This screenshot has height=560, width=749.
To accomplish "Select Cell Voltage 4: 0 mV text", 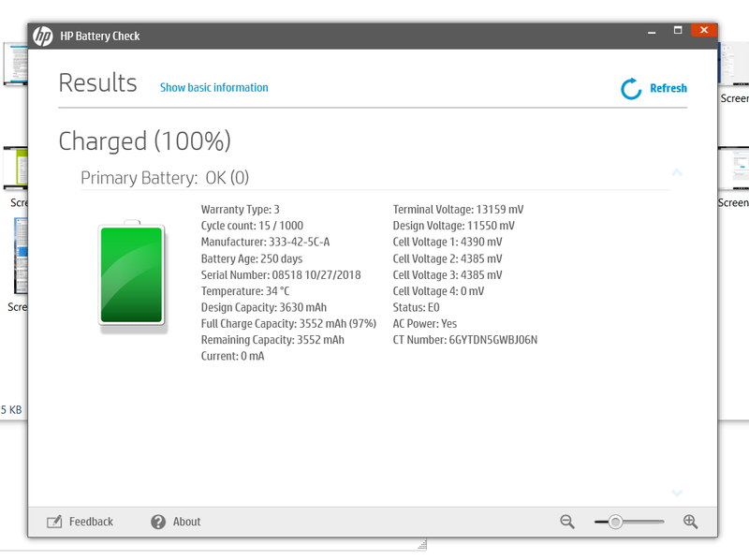I will coord(438,291).
